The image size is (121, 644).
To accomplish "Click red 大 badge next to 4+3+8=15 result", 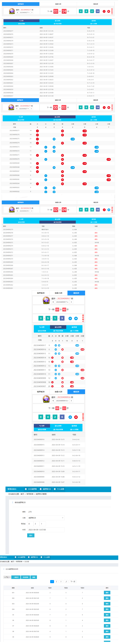I will 104,210.
